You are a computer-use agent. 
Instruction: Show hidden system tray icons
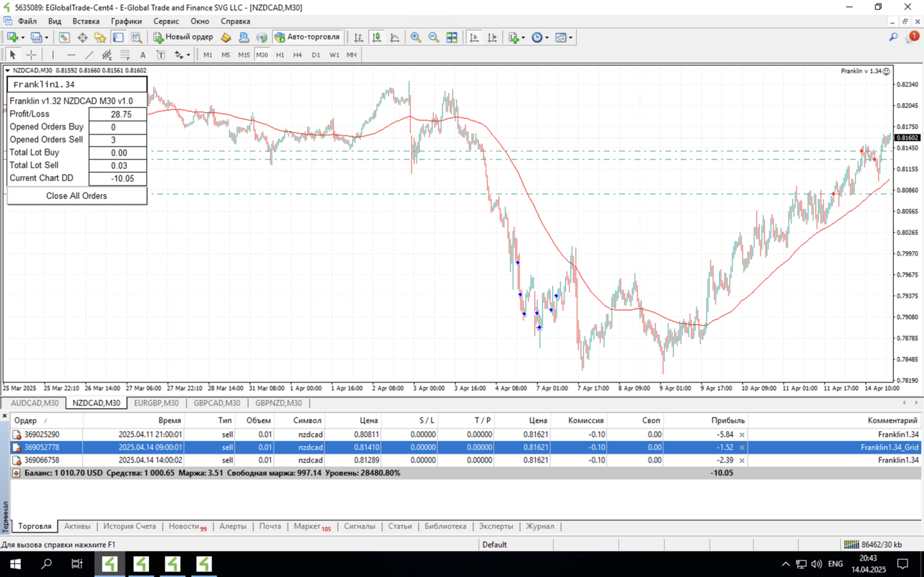785,564
